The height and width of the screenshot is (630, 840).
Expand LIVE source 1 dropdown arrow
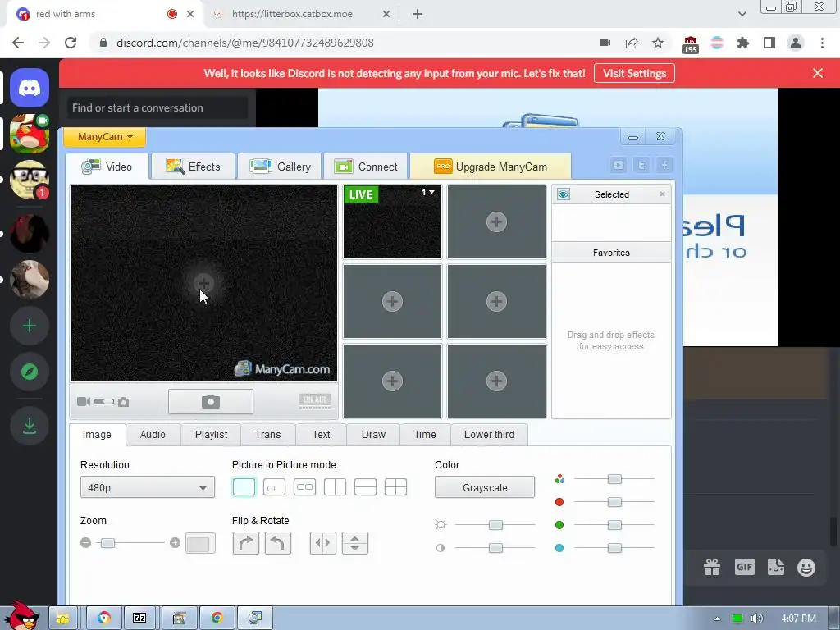431,192
